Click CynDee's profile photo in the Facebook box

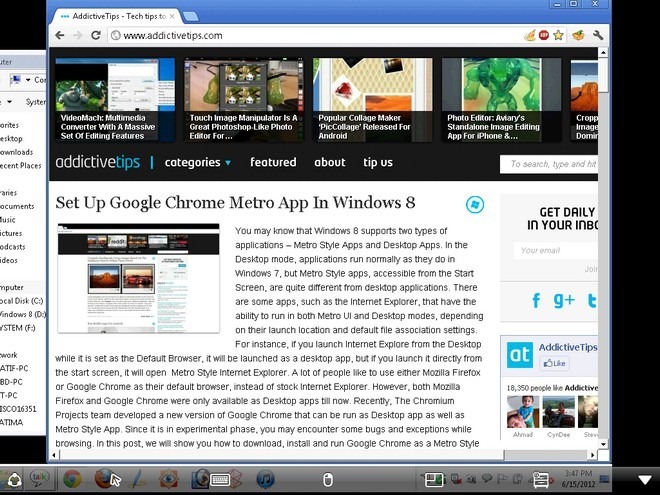pos(559,412)
